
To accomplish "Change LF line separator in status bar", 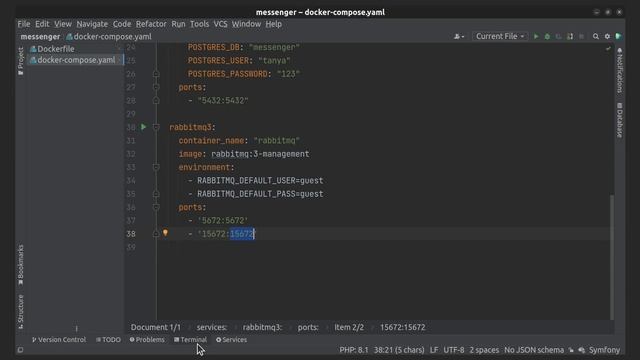I will coord(434,350).
